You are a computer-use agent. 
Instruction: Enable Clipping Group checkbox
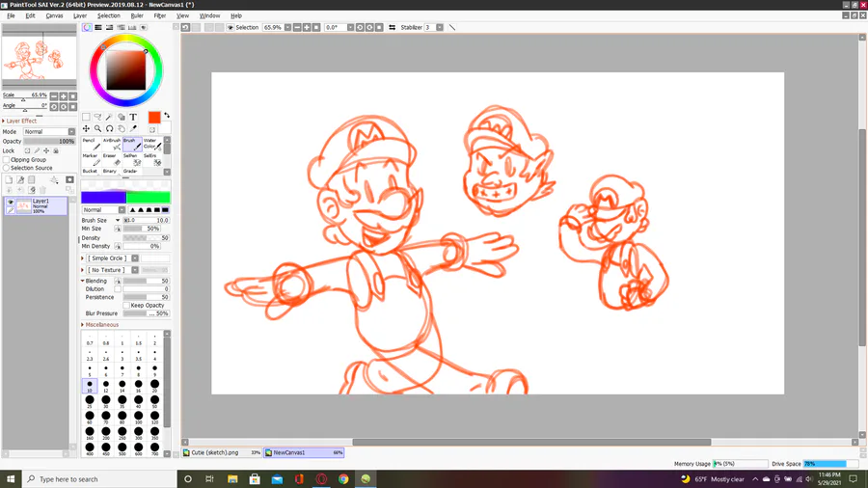point(6,159)
